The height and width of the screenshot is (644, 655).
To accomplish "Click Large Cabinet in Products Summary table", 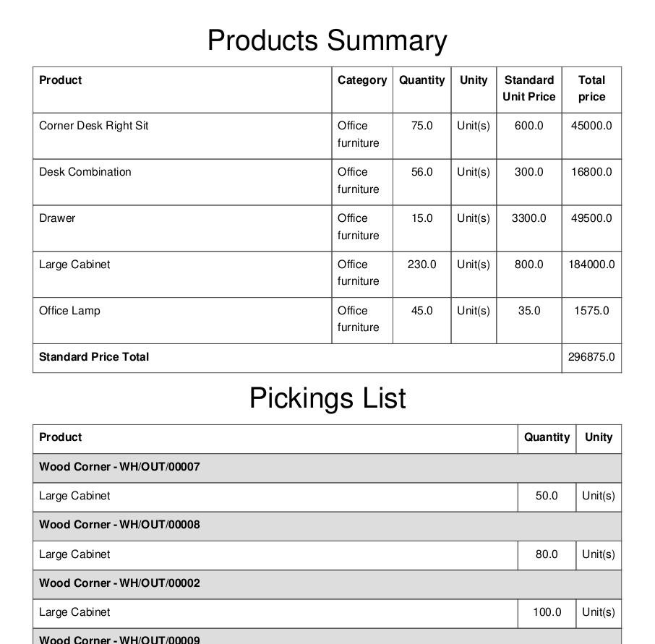I will coord(74,265).
